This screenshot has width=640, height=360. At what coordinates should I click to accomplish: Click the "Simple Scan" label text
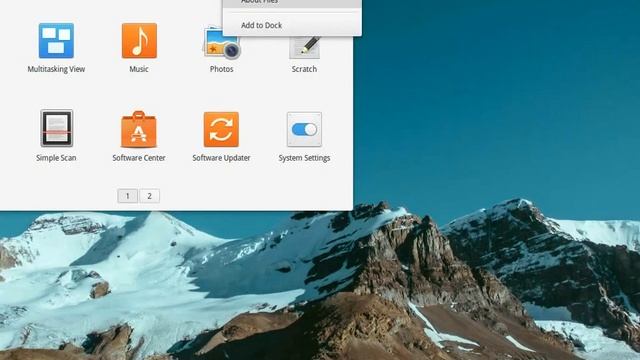coord(56,158)
